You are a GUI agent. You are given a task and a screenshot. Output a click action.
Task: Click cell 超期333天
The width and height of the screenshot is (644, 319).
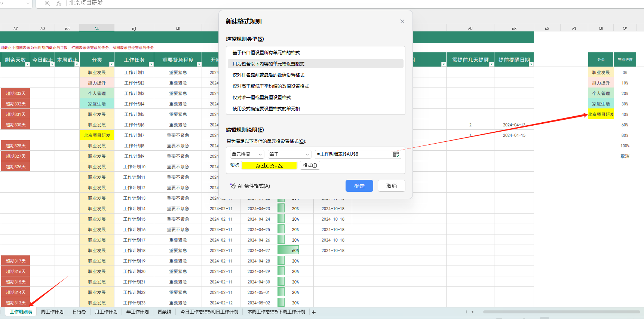[x=16, y=93]
